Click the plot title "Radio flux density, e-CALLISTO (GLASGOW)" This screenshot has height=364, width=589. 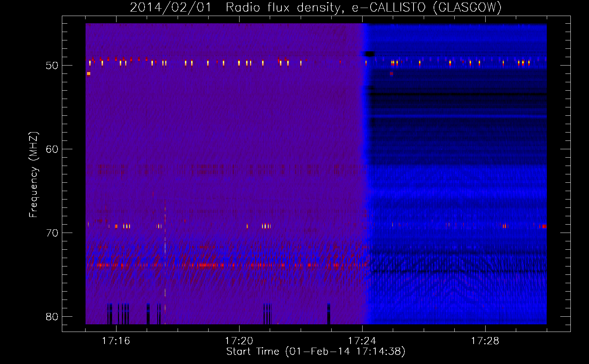[364, 8]
